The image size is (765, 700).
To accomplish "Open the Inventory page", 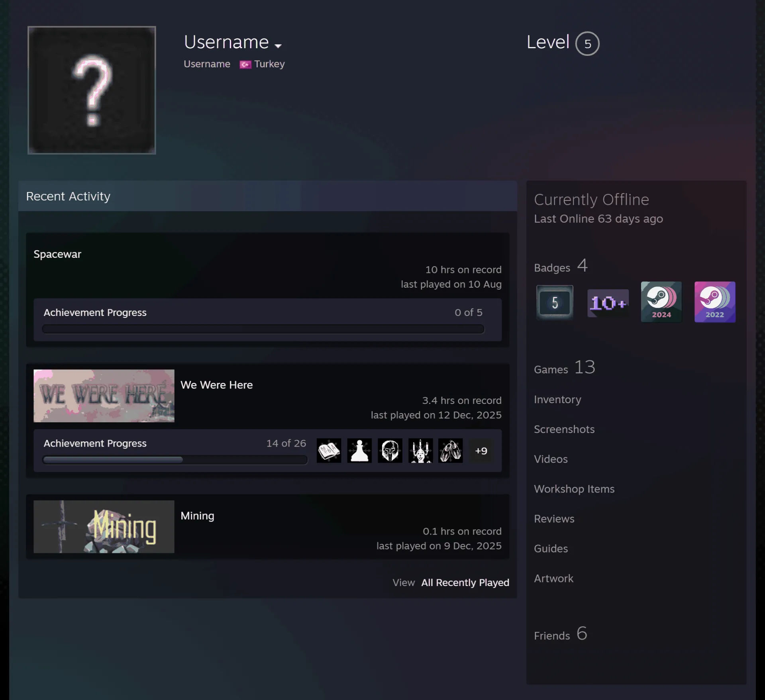I will 557,400.
